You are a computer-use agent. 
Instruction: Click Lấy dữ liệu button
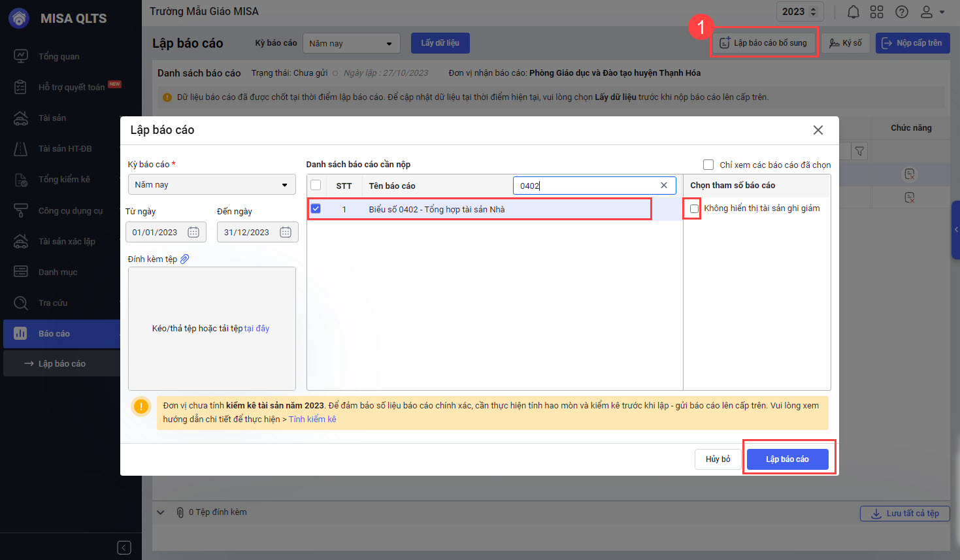[440, 43]
